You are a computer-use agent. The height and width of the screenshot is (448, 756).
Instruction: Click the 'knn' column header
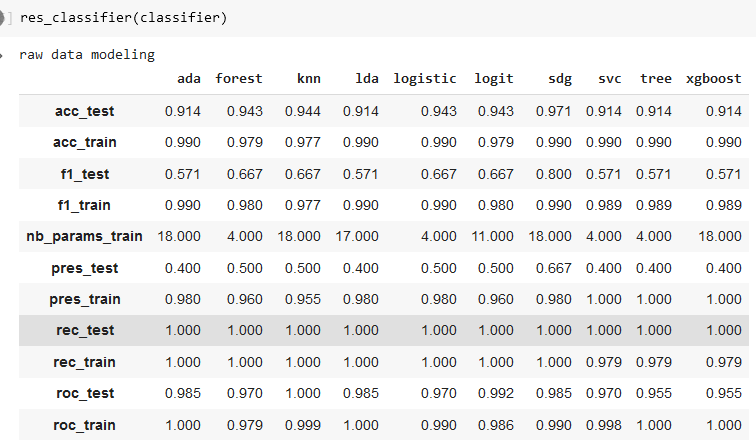point(308,78)
